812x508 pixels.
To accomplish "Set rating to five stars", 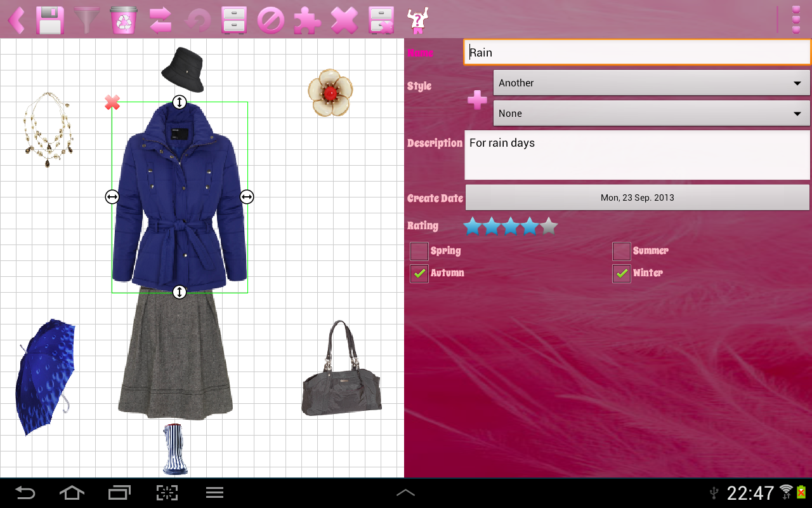I will pyautogui.click(x=548, y=226).
